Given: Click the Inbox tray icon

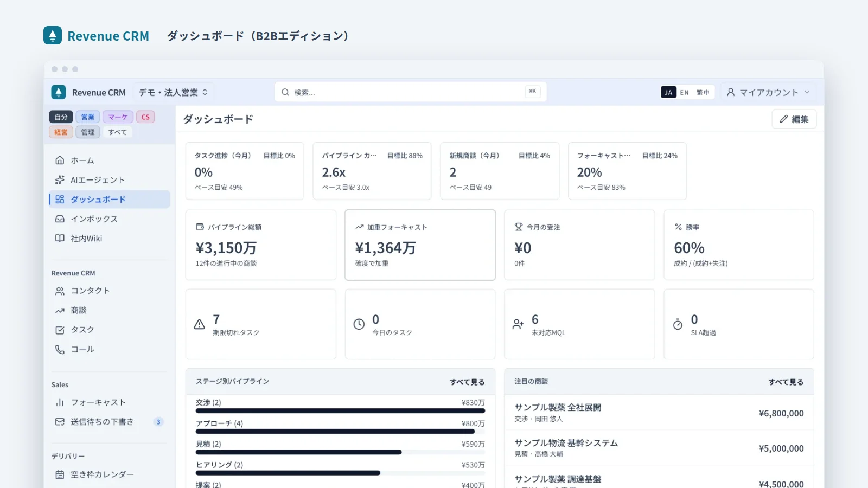Looking at the screenshot, I should [x=60, y=219].
